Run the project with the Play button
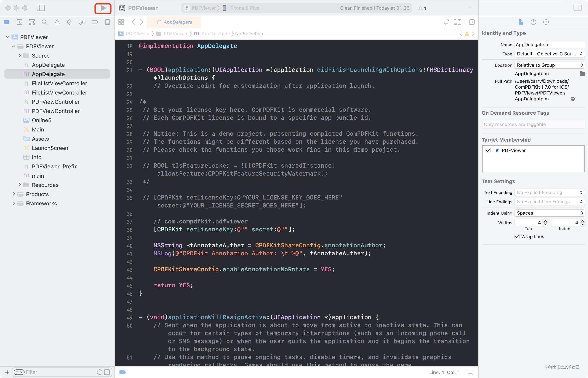Viewport: 588px width, 378px height. click(103, 8)
